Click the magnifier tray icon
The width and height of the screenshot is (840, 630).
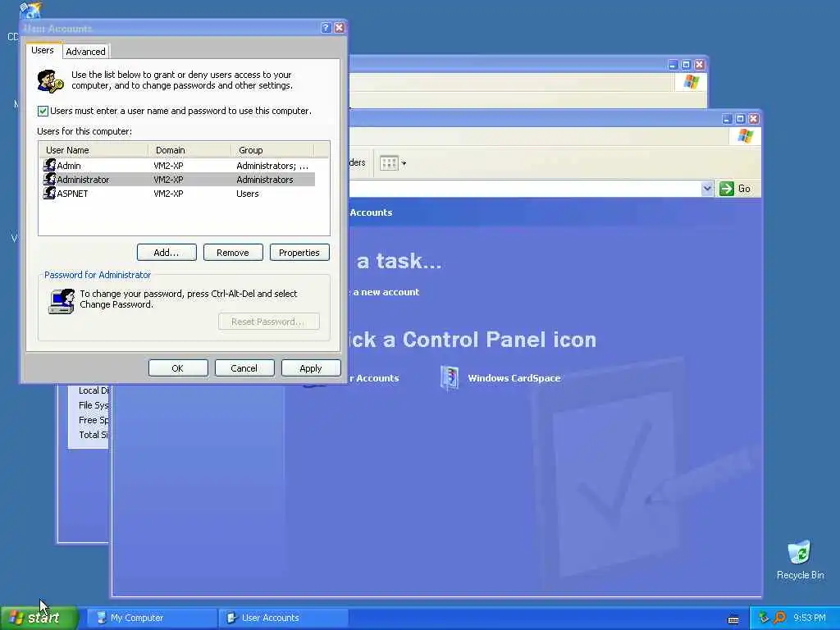tap(780, 618)
